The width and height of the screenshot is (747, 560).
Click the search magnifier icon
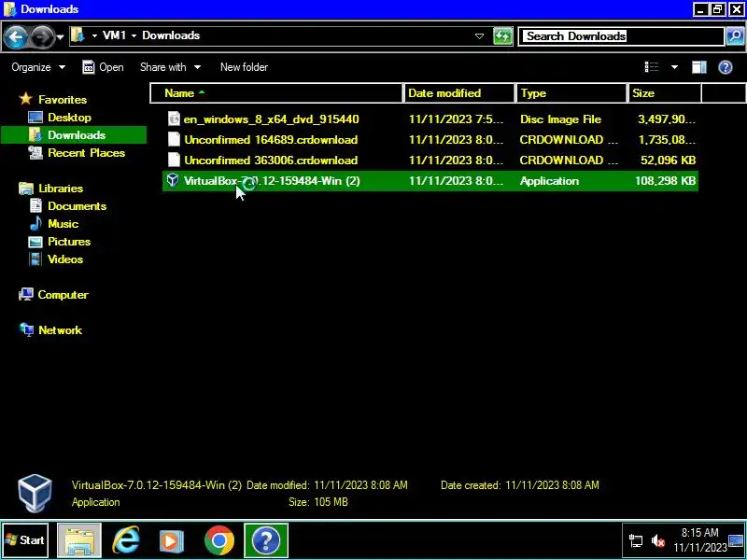735,36
